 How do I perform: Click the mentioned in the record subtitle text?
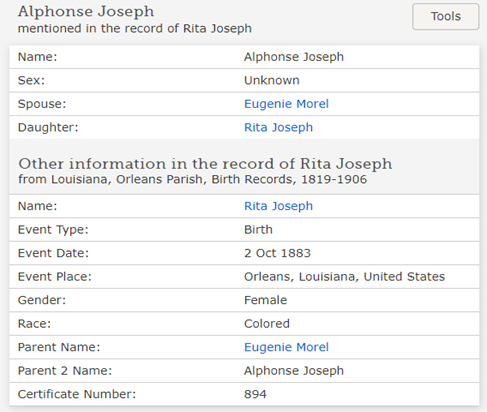tap(135, 29)
